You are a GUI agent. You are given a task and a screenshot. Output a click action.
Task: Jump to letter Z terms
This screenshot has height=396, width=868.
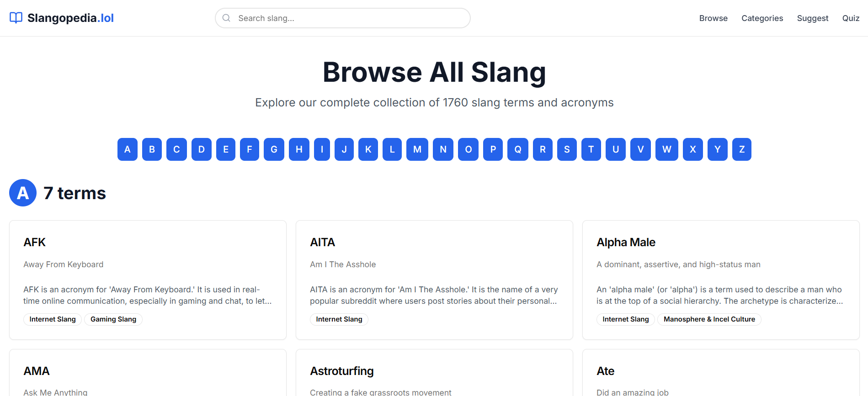742,149
